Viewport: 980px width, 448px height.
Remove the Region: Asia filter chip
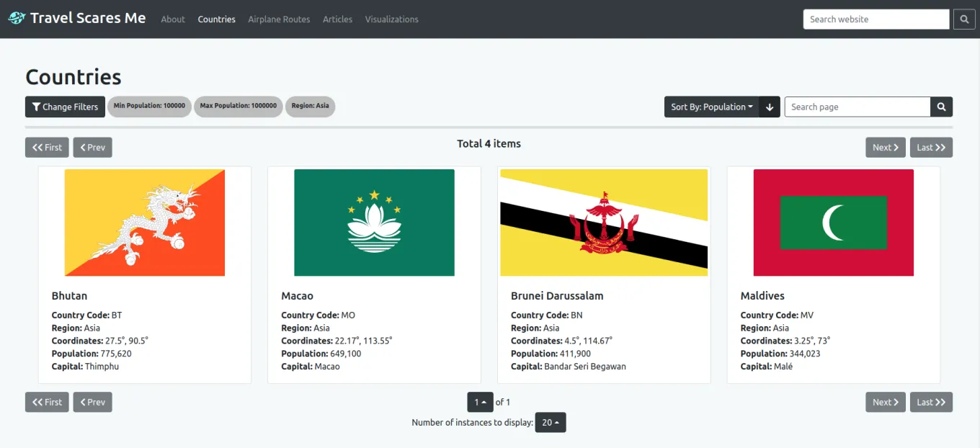pyautogui.click(x=310, y=107)
